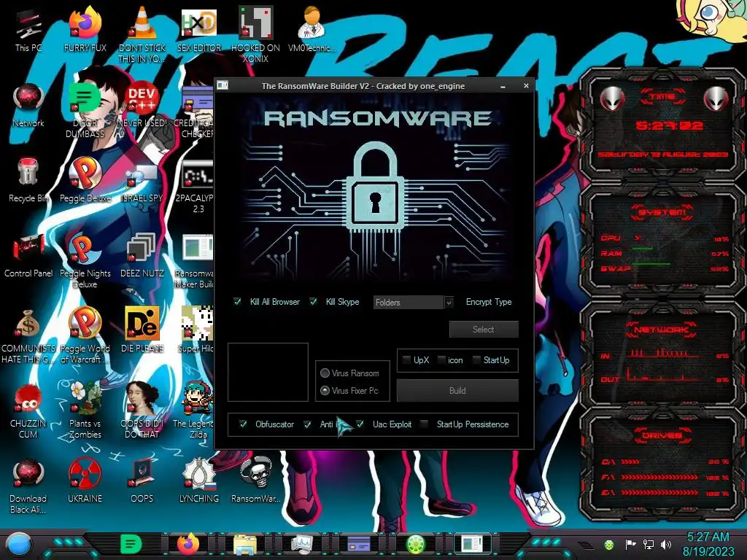Select the DIE PLEASE desktop icon

coord(142,331)
